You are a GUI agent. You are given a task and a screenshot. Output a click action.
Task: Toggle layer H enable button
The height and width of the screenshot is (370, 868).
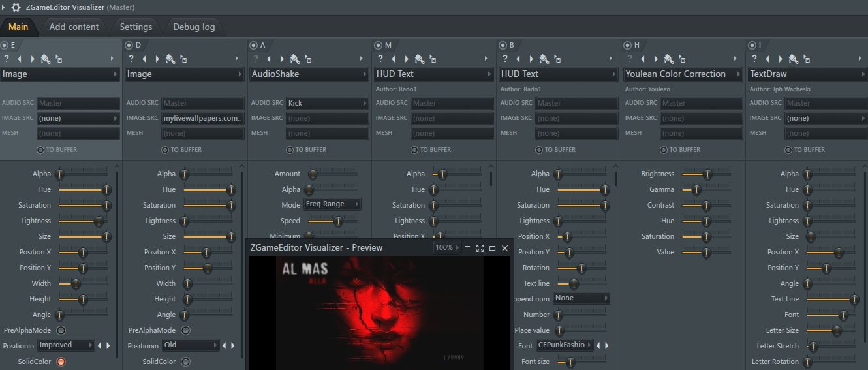pyautogui.click(x=627, y=45)
